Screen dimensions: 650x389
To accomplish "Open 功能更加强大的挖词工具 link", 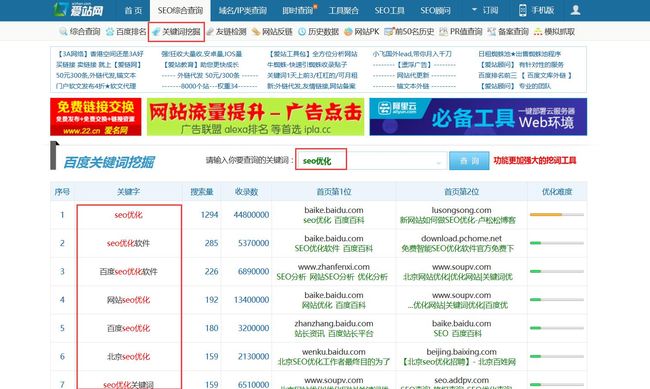I will pos(535,160).
